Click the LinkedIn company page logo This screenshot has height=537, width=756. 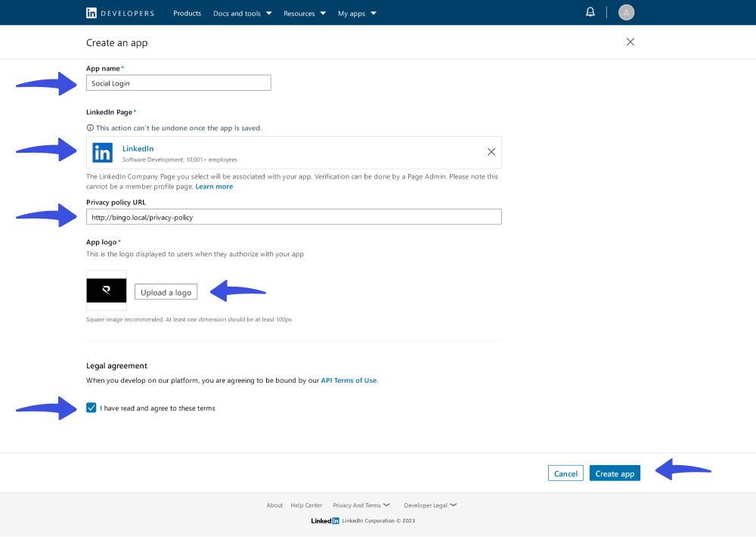[102, 153]
